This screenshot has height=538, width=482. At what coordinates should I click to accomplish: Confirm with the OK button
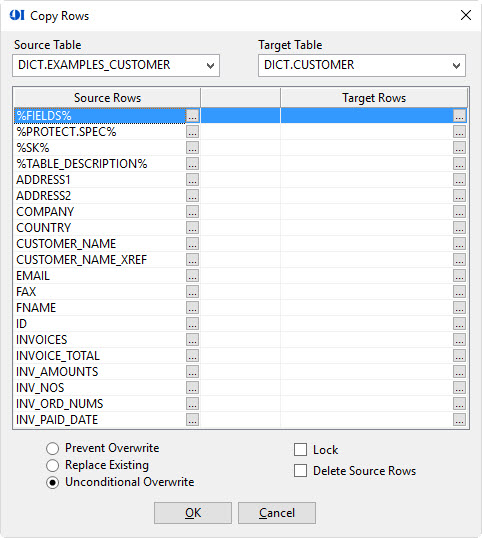coord(193,513)
